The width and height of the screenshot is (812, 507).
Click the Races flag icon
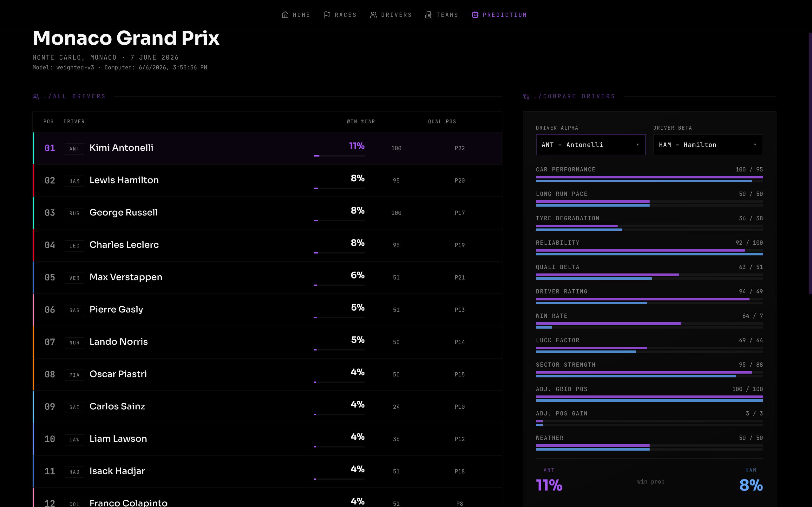(327, 15)
